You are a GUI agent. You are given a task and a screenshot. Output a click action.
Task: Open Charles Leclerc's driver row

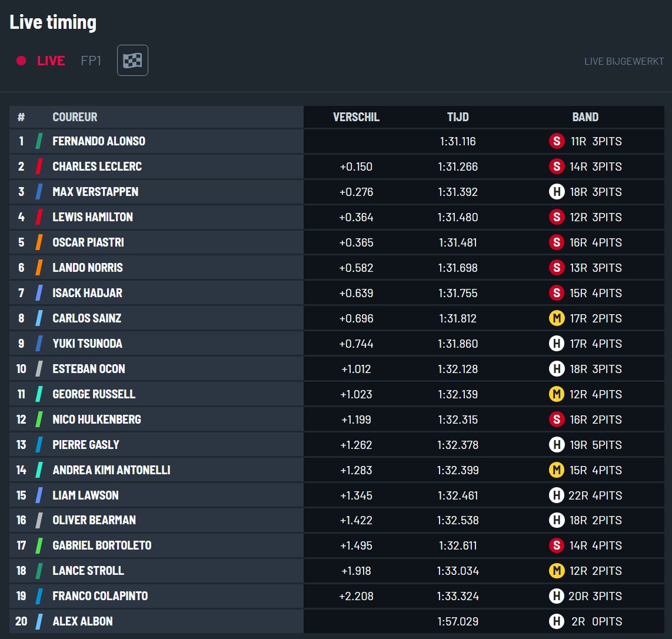(337, 167)
